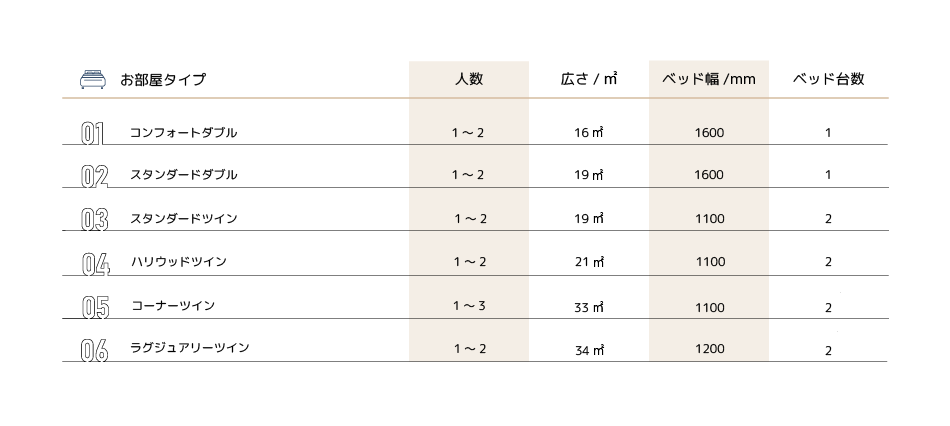Select the スタンダードダブル room name
This screenshot has width=950, height=426.
(183, 175)
